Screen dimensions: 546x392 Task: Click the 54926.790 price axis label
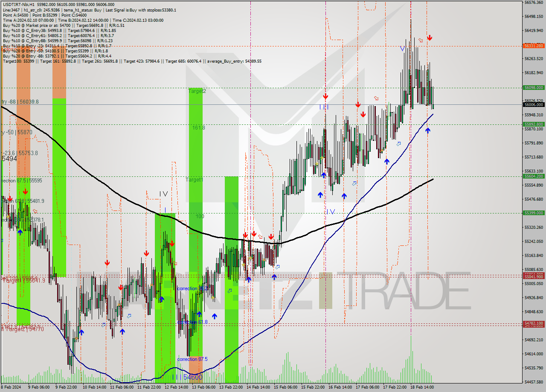click(x=534, y=298)
